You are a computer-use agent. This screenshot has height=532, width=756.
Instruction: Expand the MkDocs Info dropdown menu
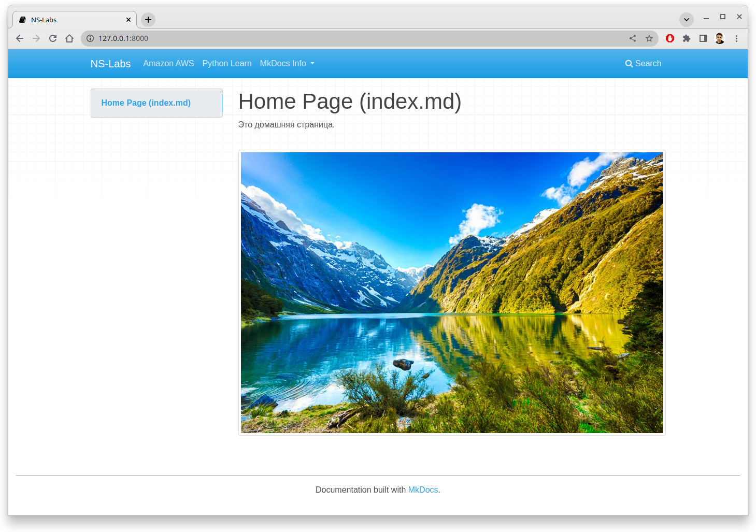click(x=287, y=63)
